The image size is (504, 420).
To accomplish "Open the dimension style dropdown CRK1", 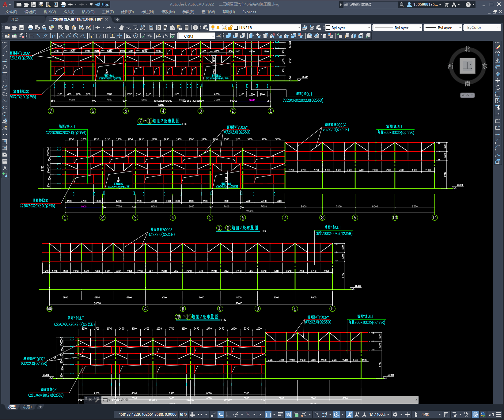I will (197, 36).
